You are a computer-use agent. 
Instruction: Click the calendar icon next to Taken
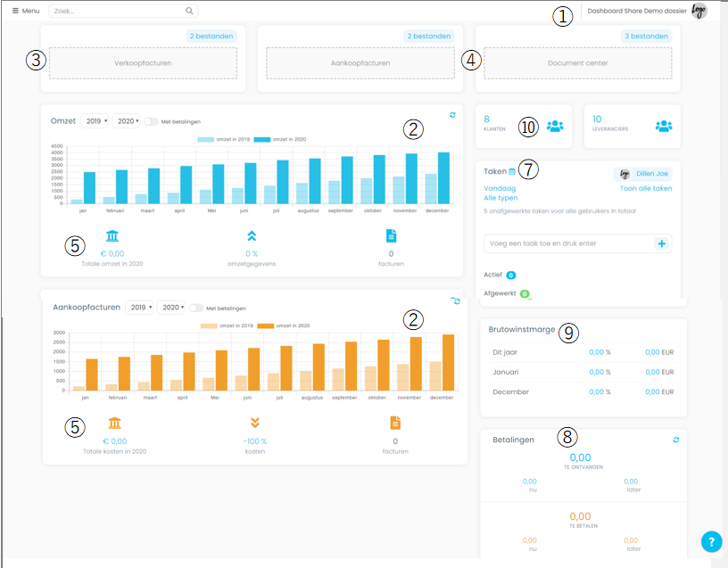(x=512, y=171)
